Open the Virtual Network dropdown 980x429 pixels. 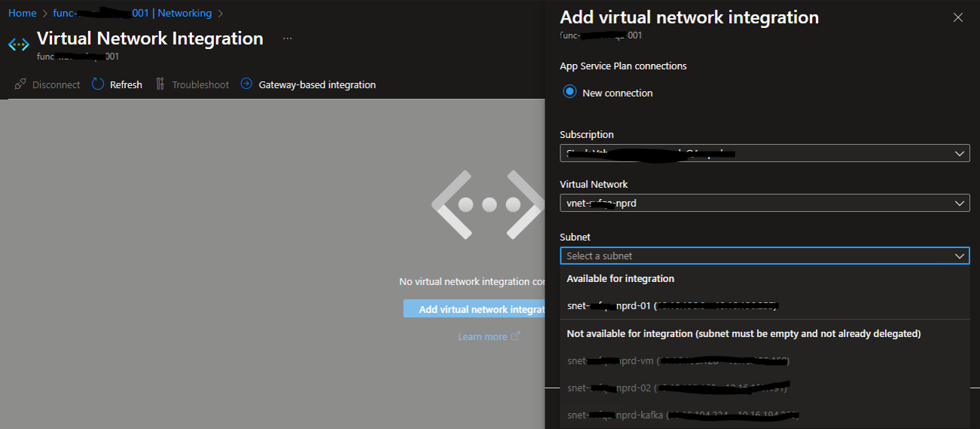pyautogui.click(x=765, y=203)
